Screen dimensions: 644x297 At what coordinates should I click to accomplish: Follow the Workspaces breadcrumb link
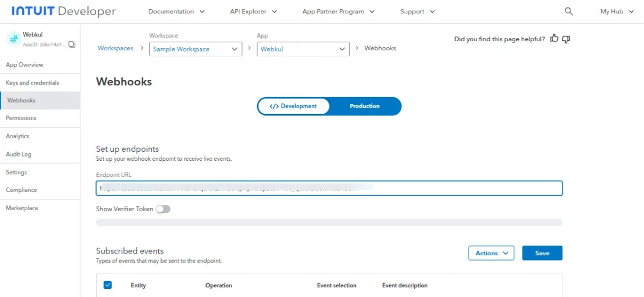coord(115,48)
